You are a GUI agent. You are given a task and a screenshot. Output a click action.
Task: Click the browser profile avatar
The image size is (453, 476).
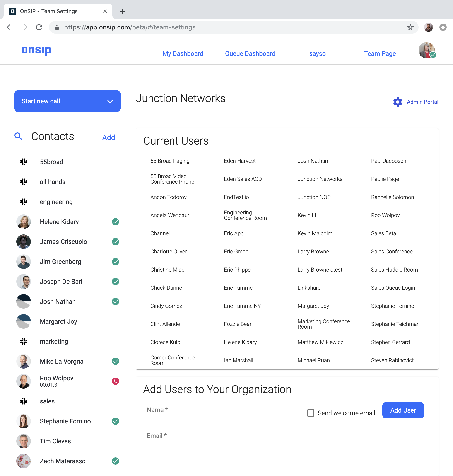[428, 27]
